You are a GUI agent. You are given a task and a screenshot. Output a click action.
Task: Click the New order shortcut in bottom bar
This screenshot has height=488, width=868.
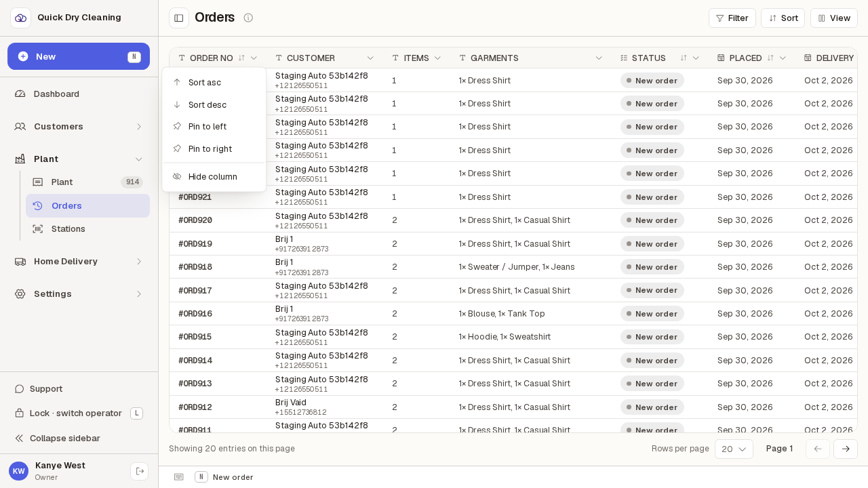[224, 477]
